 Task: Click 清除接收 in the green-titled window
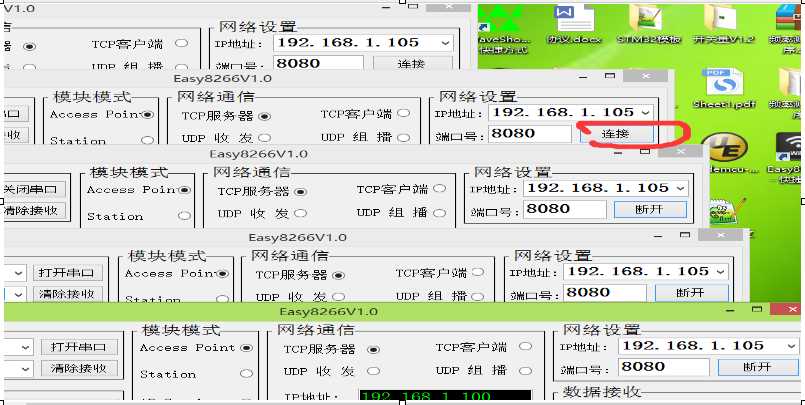point(78,369)
